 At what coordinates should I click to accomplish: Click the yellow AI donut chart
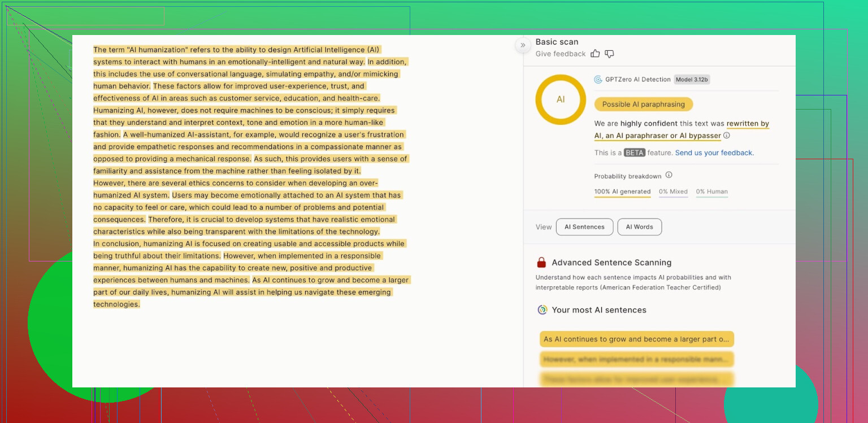tap(561, 99)
